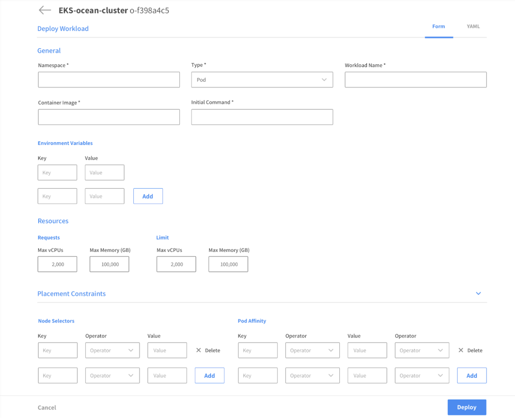Open the last Operator dropdown in first Pod Affinity row
Image resolution: width=515 pixels, height=420 pixels.
(x=422, y=350)
